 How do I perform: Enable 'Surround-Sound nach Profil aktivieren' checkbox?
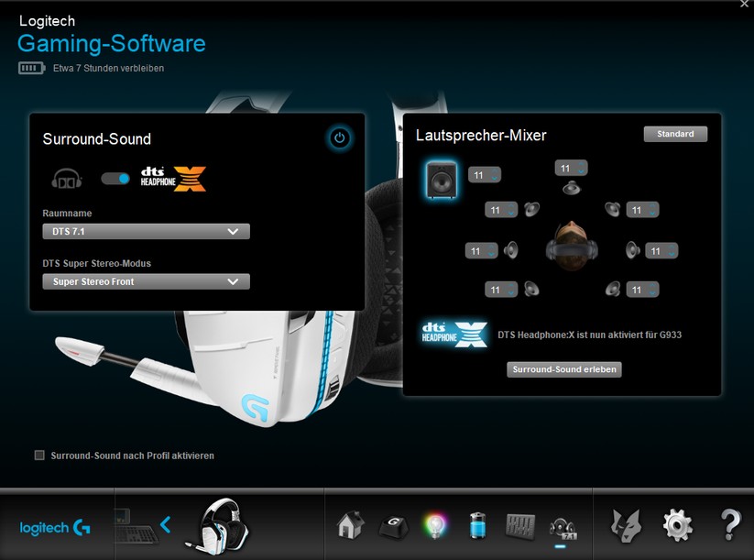(x=39, y=456)
